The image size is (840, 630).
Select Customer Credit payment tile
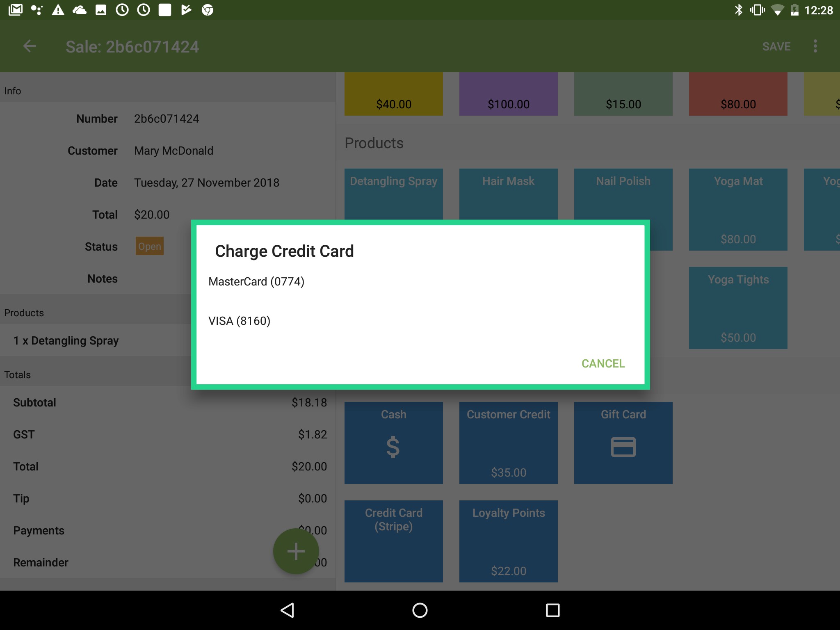tap(508, 443)
